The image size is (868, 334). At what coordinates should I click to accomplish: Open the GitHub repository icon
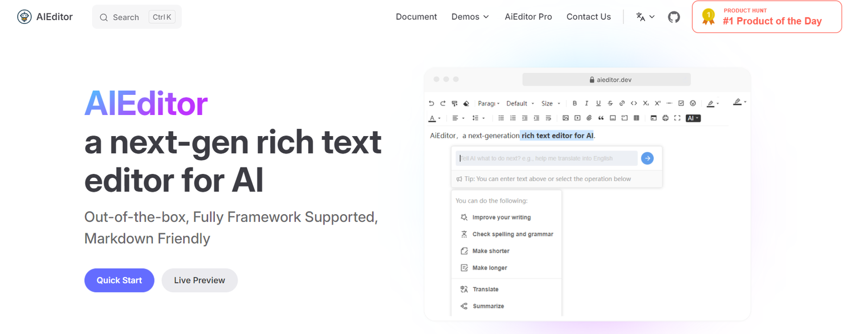[674, 17]
